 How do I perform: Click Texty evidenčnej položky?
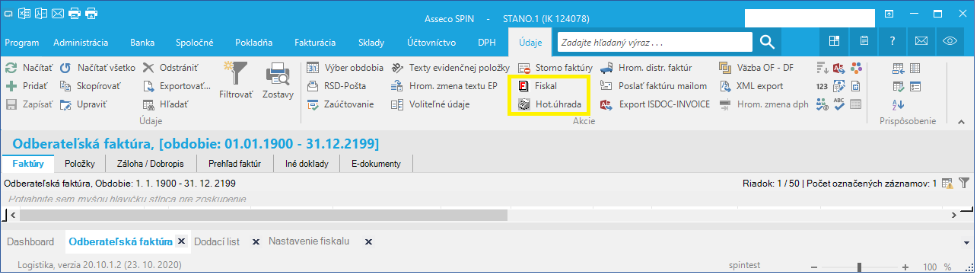pos(450,68)
